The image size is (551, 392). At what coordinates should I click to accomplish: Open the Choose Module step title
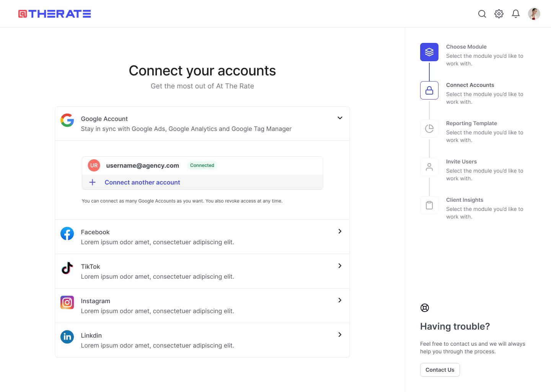click(x=466, y=47)
